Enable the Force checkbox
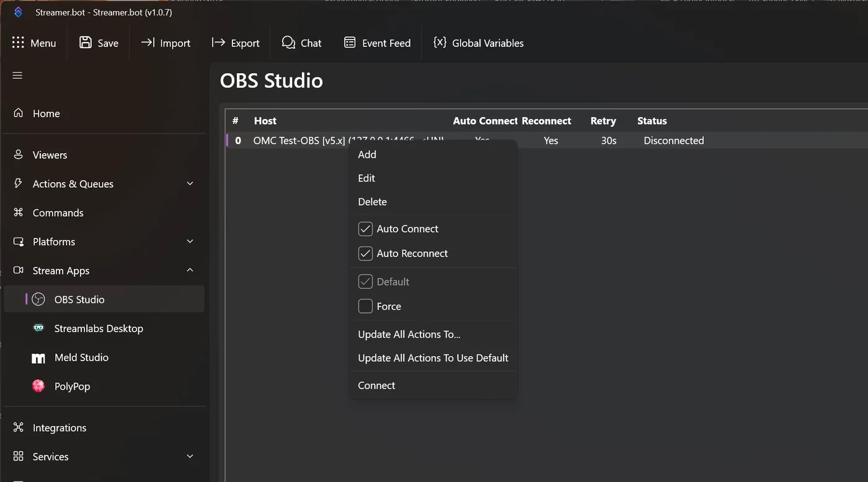868x482 pixels. (365, 306)
